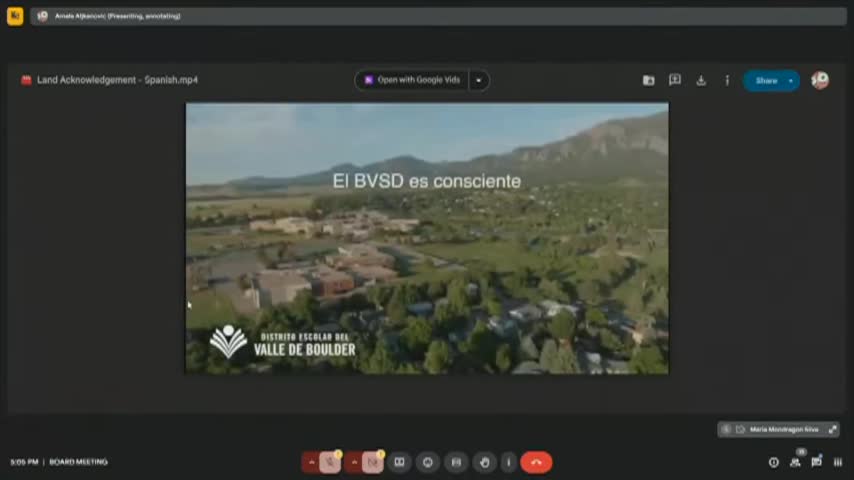The height and width of the screenshot is (480, 854).
Task: Open the meeting details info icon
Action: click(773, 462)
